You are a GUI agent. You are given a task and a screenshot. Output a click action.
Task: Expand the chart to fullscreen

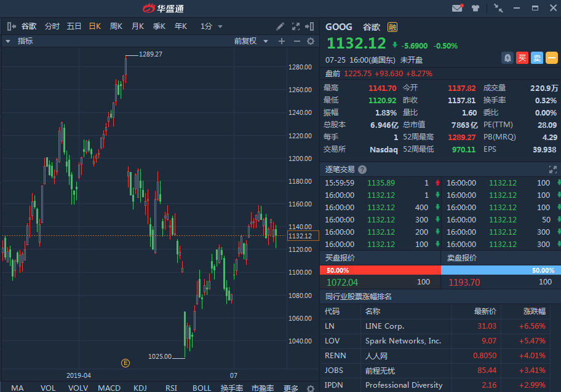pos(295,26)
